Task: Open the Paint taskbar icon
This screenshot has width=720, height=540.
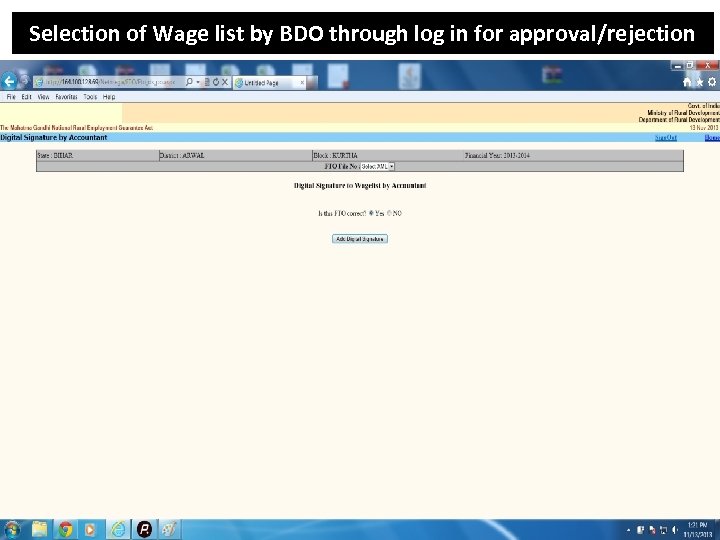Action: coord(169,529)
